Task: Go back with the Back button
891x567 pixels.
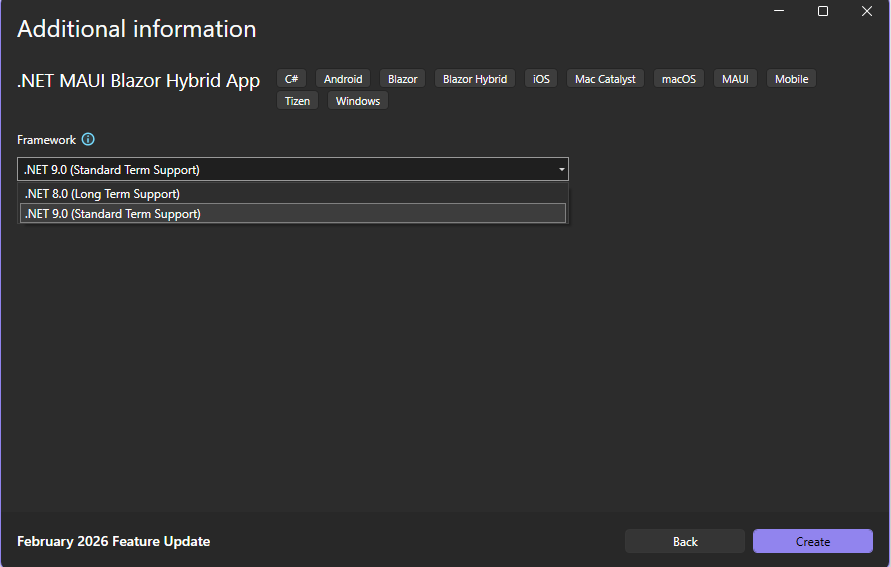Action: coord(685,541)
